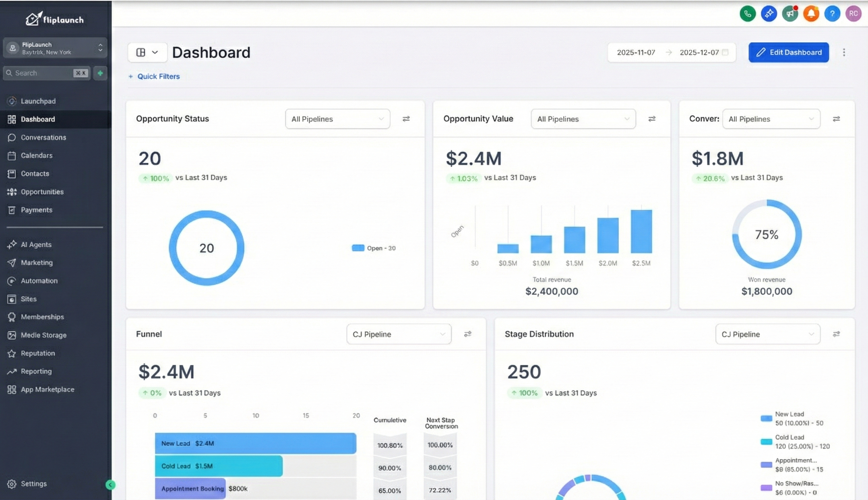The width and height of the screenshot is (868, 500).
Task: Click the Edit Dashboard button
Action: 788,53
